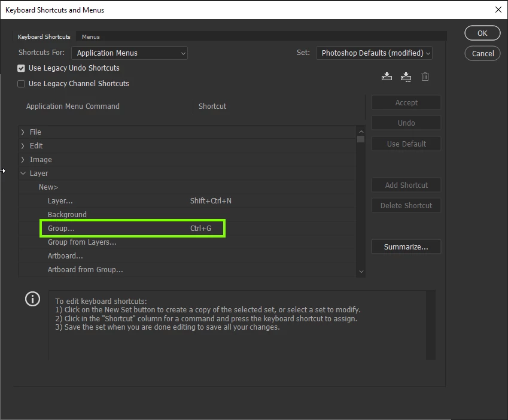Open the Shortcuts For dropdown
This screenshot has width=508, height=420.
pyautogui.click(x=129, y=53)
